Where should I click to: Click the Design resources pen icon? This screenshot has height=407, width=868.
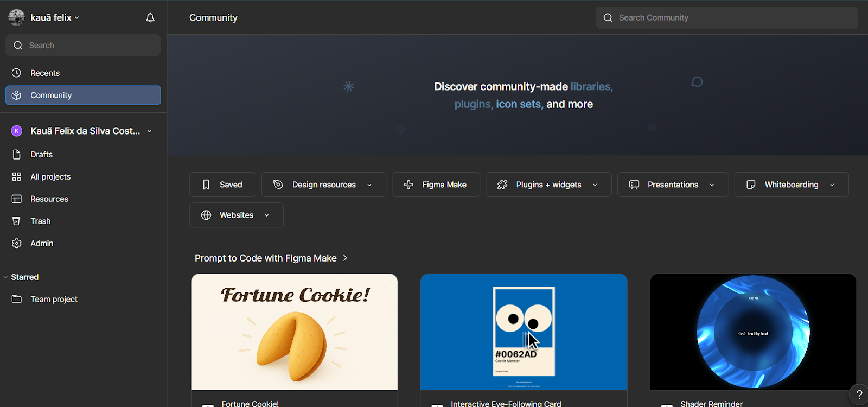pyautogui.click(x=278, y=185)
